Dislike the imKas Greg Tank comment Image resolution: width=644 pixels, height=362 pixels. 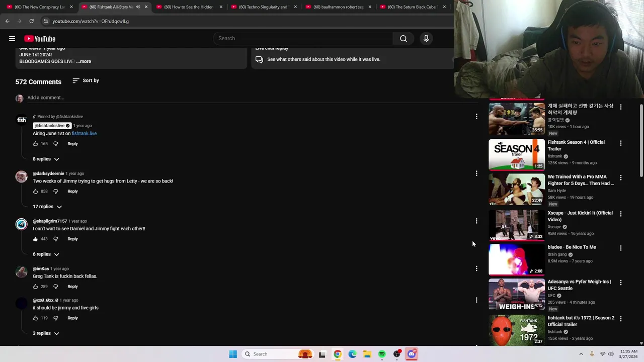tap(56, 287)
